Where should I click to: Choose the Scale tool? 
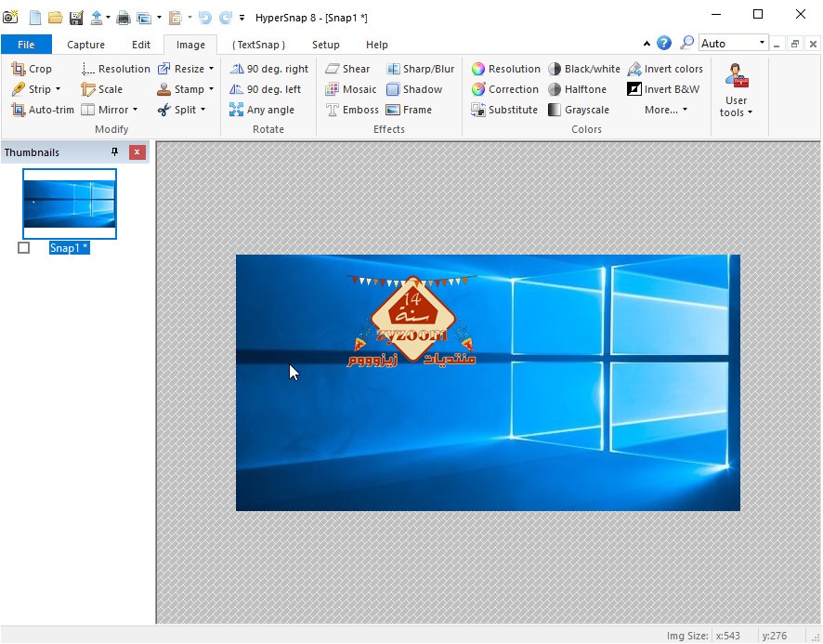(x=102, y=89)
